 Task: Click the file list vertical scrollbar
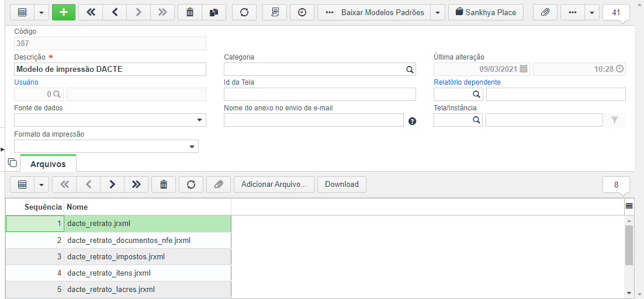[629, 245]
